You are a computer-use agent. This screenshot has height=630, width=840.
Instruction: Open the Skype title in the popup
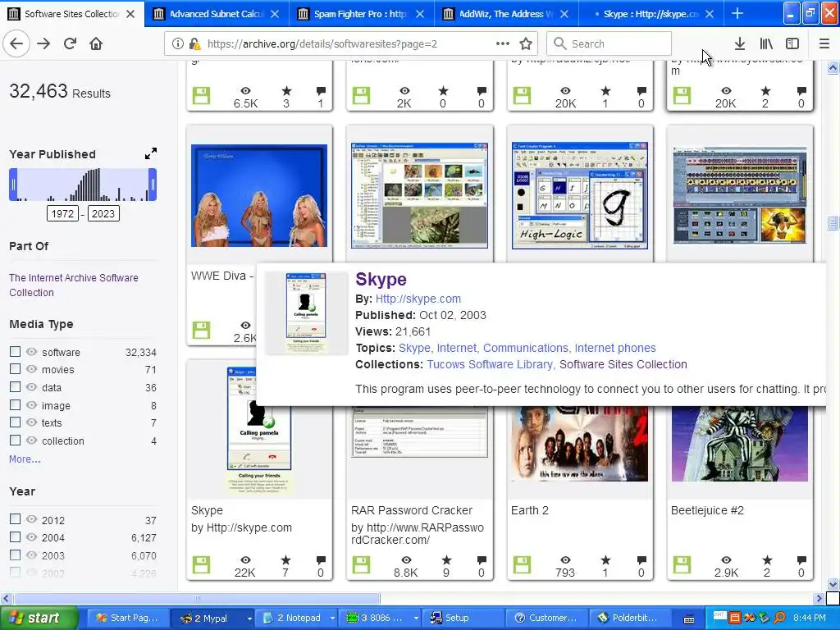(x=381, y=279)
